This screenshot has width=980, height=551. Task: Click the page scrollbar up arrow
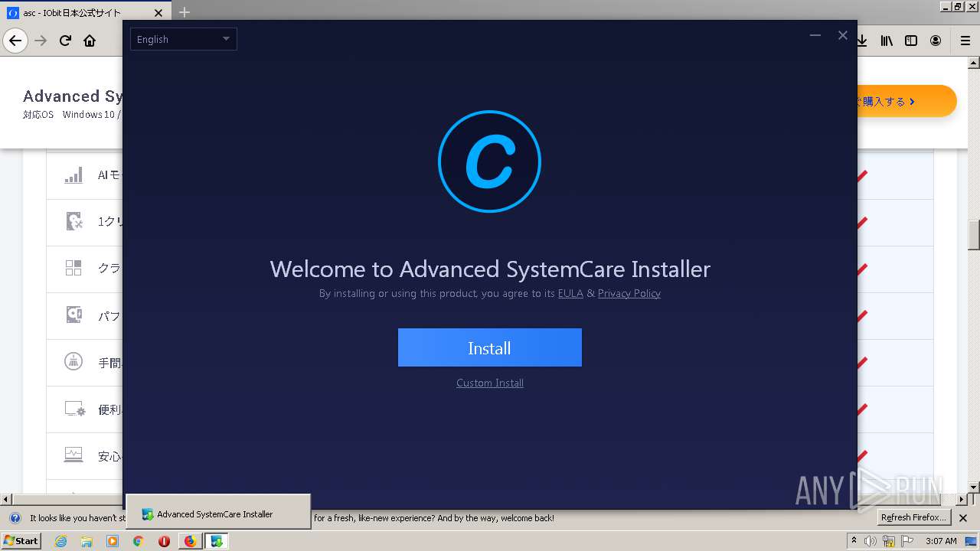974,62
